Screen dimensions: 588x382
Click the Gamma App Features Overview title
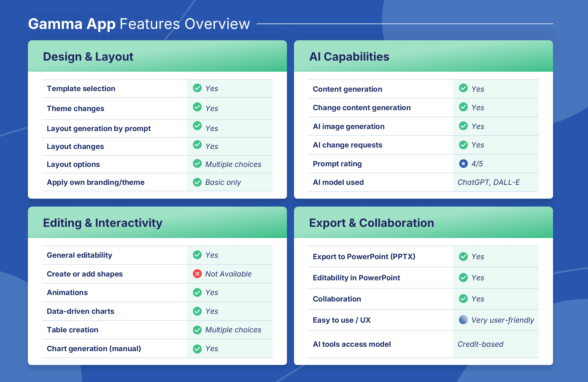click(139, 24)
